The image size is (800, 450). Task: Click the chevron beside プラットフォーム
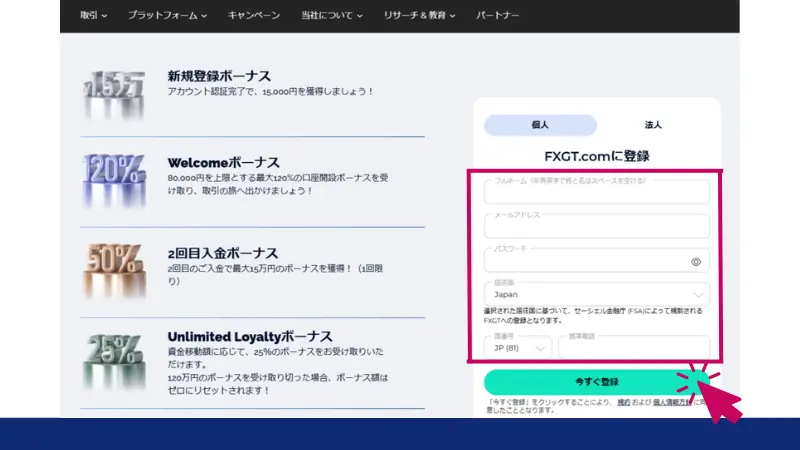(204, 16)
